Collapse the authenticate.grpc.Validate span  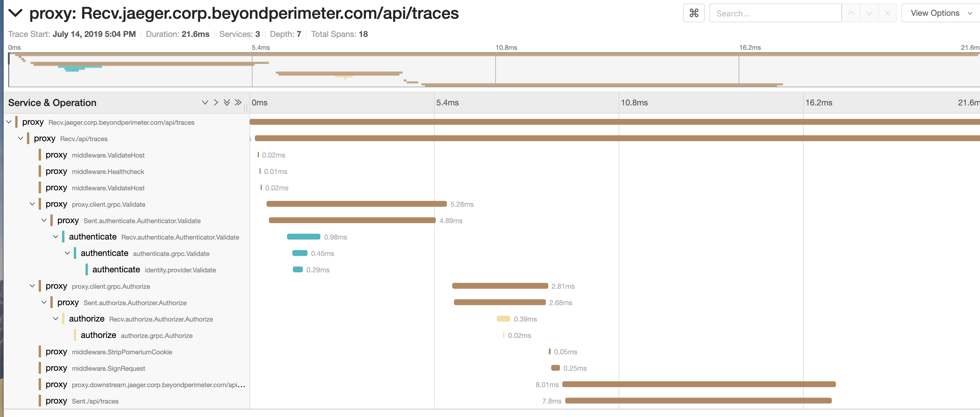pyautogui.click(x=67, y=253)
